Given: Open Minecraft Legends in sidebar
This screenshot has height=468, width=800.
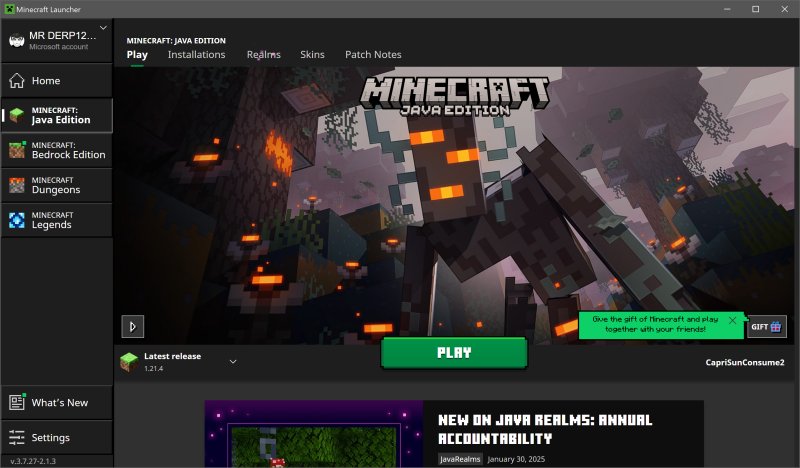Looking at the screenshot, I should click(x=57, y=220).
